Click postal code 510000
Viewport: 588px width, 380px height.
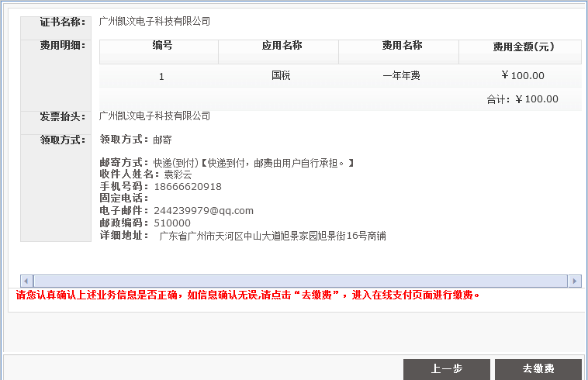point(172,223)
